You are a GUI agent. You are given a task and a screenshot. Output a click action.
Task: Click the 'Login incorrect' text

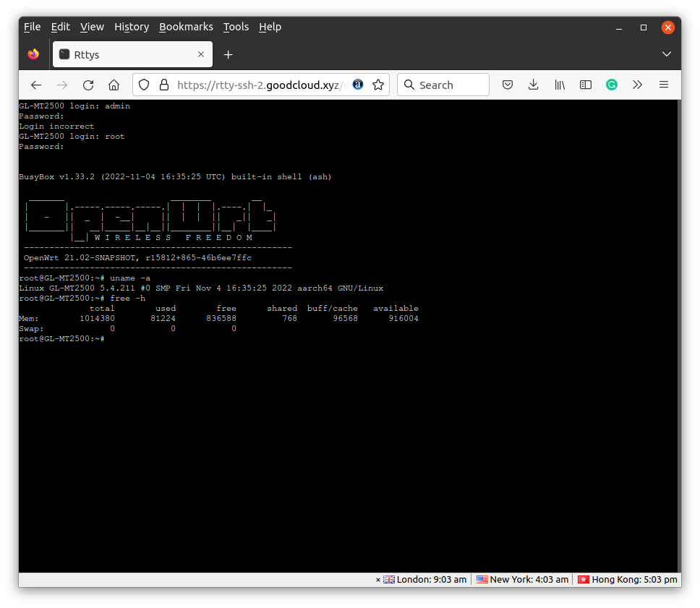click(x=56, y=127)
